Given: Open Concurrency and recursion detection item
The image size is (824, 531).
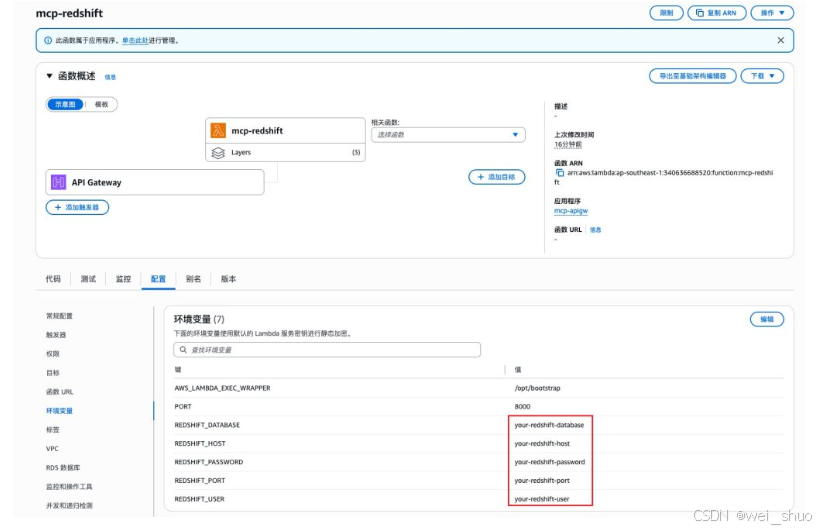Looking at the screenshot, I should 69,505.
